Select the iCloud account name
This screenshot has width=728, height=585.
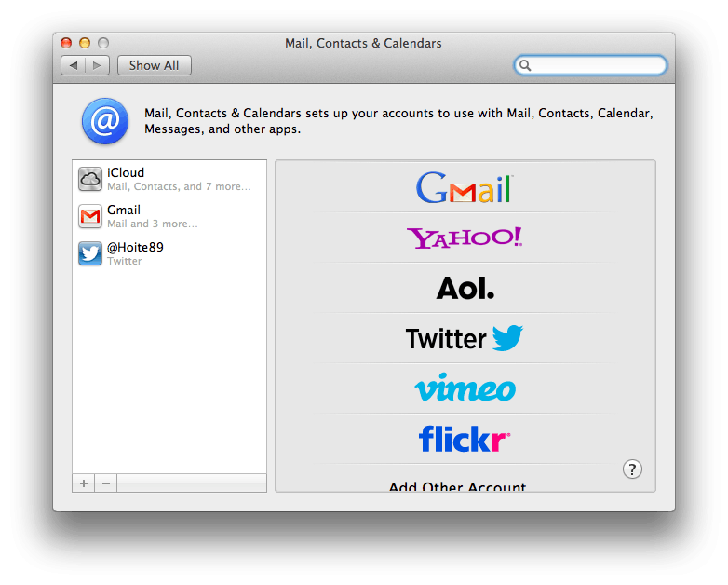(x=126, y=173)
